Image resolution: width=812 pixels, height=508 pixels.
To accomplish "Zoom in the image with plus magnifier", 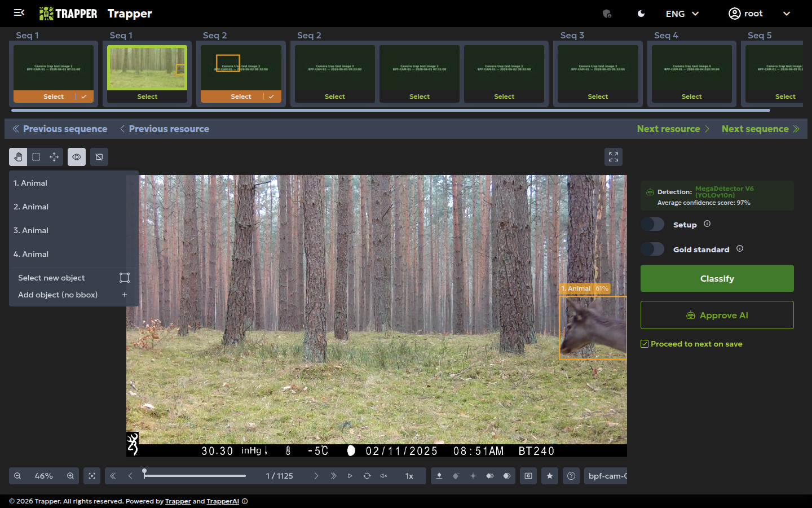I will coord(70,476).
